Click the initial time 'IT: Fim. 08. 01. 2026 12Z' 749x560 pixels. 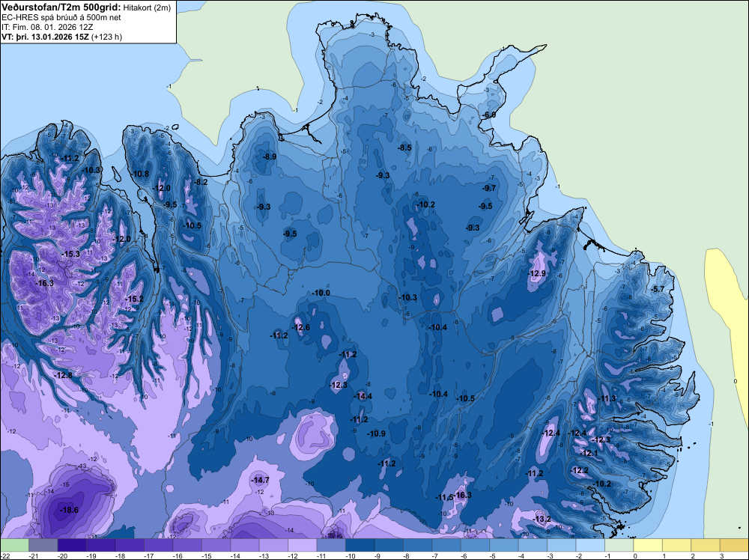pos(47,27)
